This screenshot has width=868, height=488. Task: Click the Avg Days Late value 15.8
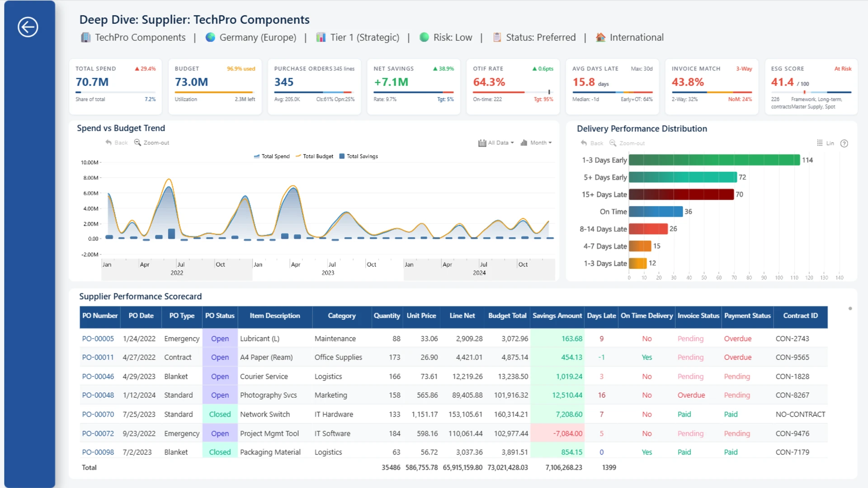click(x=584, y=82)
